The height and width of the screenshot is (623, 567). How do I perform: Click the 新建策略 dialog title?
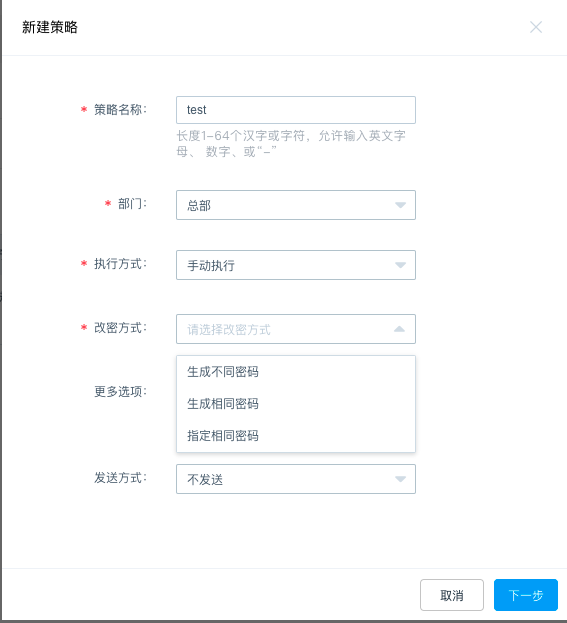pyautogui.click(x=50, y=27)
